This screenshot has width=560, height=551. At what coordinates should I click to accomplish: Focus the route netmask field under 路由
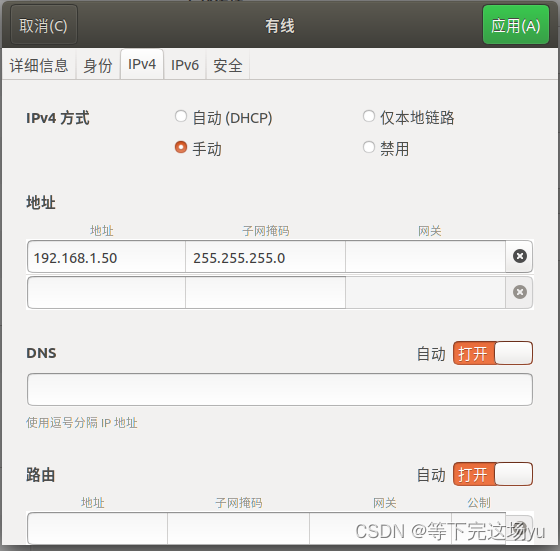tap(238, 529)
